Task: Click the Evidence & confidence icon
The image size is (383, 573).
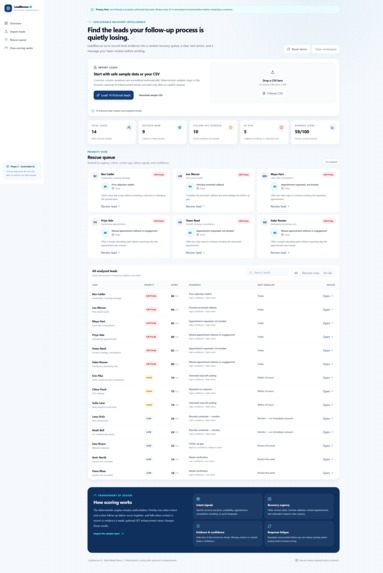Action: (198, 526)
